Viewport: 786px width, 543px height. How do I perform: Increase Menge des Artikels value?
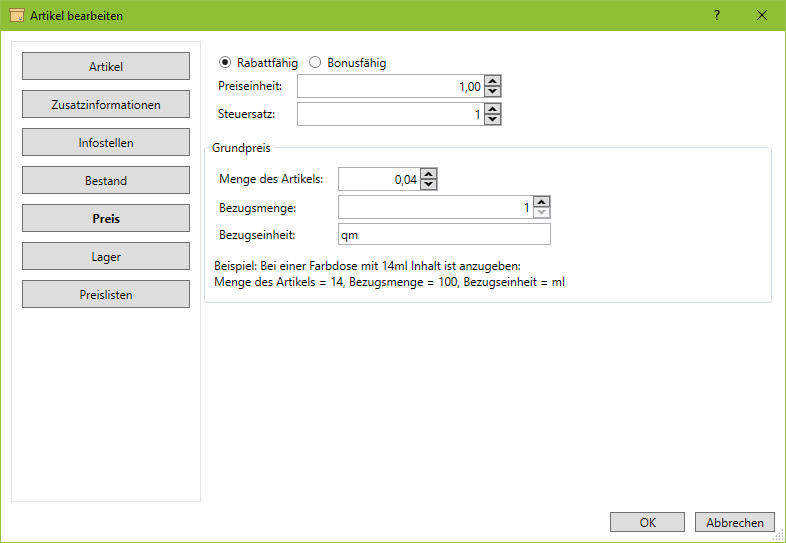pyautogui.click(x=429, y=174)
